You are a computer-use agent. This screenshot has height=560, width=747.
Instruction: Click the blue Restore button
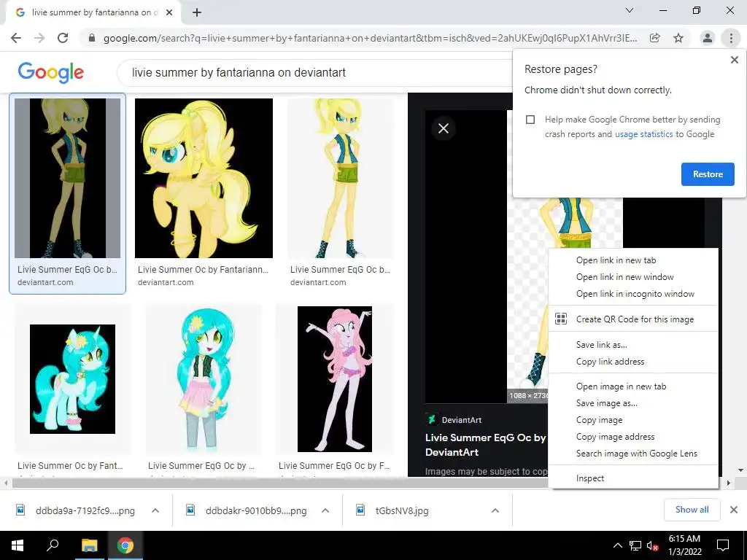coord(708,174)
